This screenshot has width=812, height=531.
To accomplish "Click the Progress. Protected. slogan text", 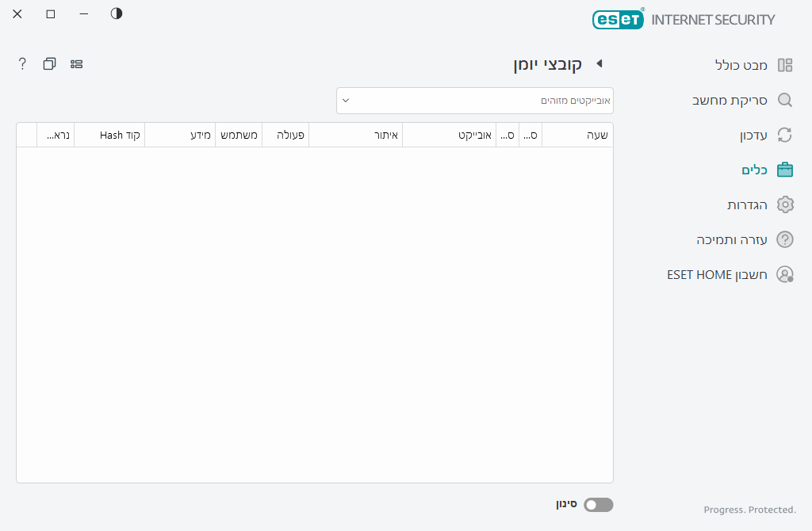I will [750, 510].
